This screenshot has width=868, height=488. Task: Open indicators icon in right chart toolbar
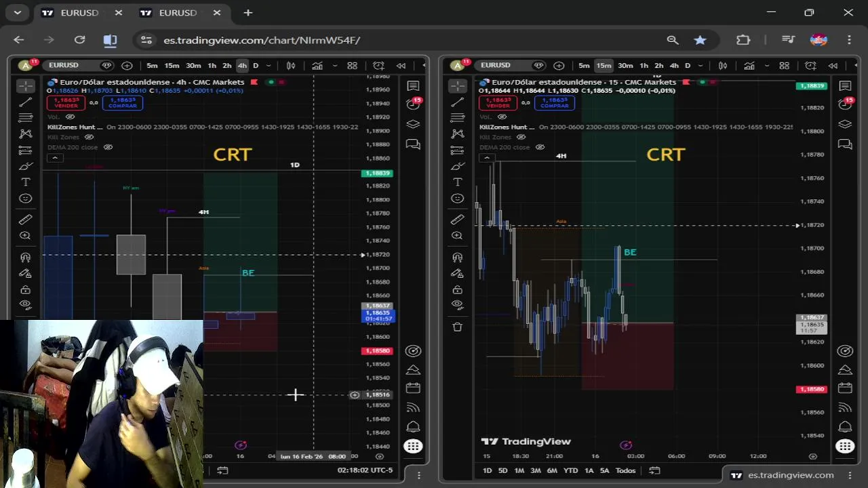point(749,66)
